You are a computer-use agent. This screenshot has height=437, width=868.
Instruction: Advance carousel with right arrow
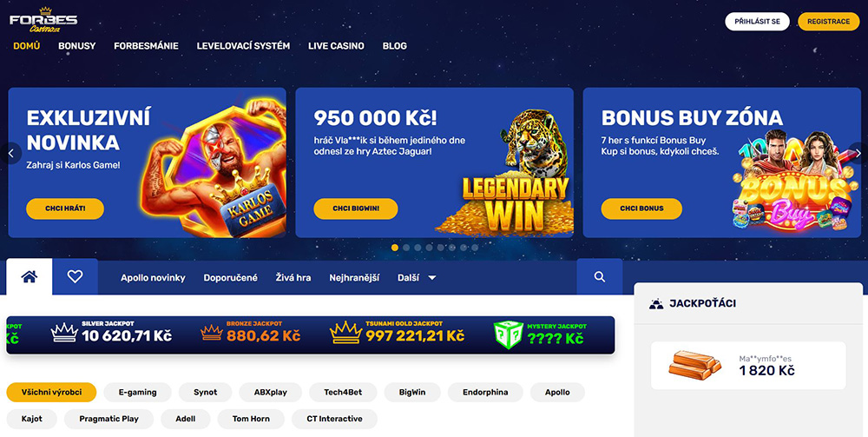[858, 154]
